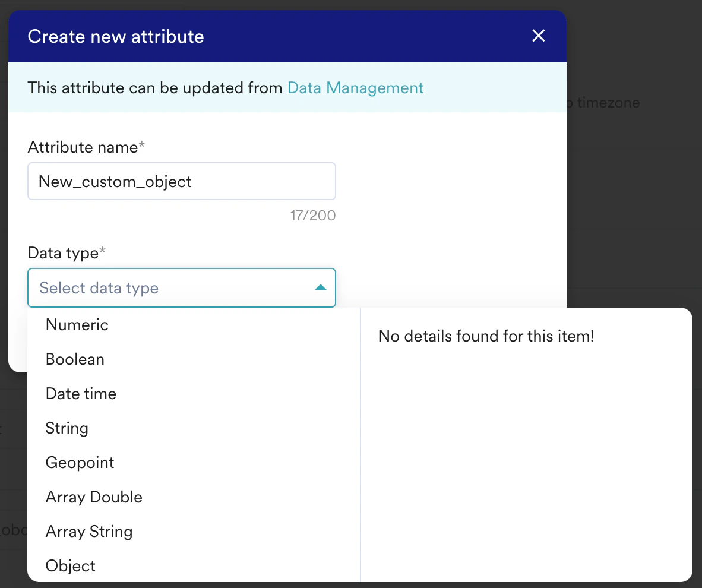Click the No details found message panel

[x=486, y=336]
